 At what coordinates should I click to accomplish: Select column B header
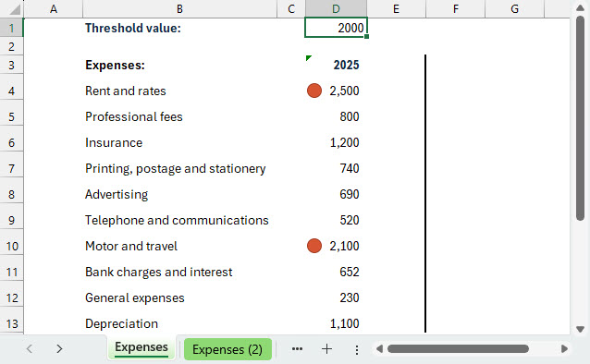179,9
